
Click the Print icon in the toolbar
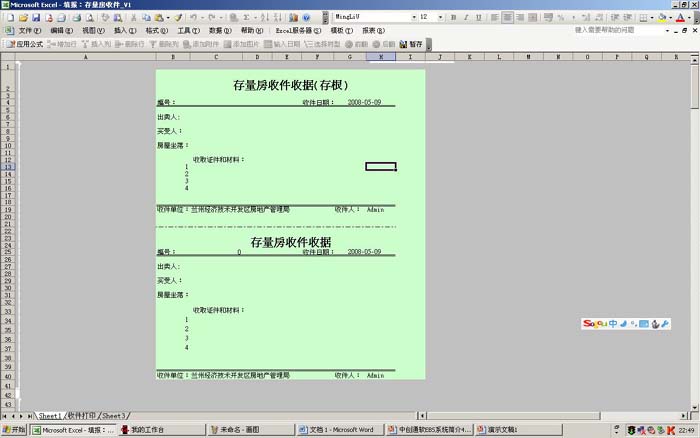[x=73, y=18]
